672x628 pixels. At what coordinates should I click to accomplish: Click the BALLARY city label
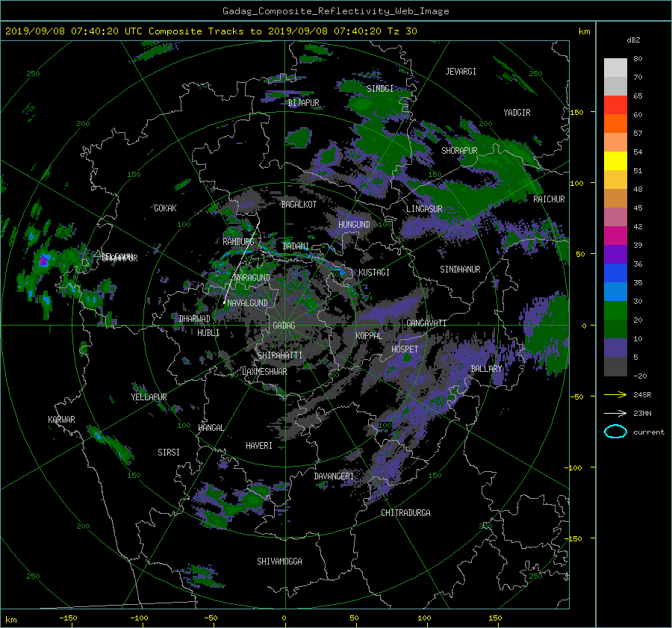[x=486, y=369]
